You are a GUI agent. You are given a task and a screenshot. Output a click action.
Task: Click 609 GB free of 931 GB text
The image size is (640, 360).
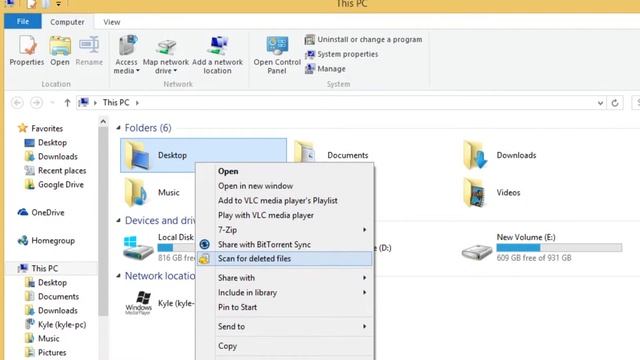[x=534, y=258]
